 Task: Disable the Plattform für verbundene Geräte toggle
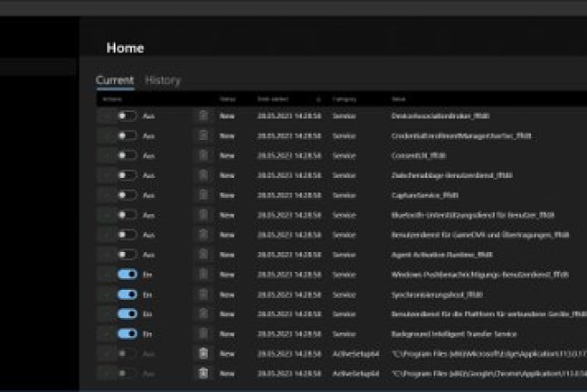tap(127, 313)
